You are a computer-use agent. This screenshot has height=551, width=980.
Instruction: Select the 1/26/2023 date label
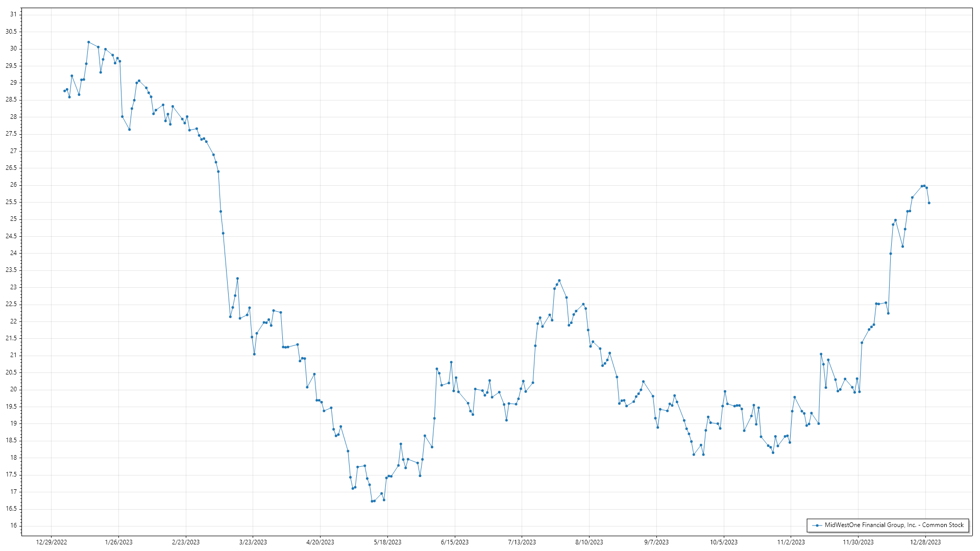coord(118,542)
